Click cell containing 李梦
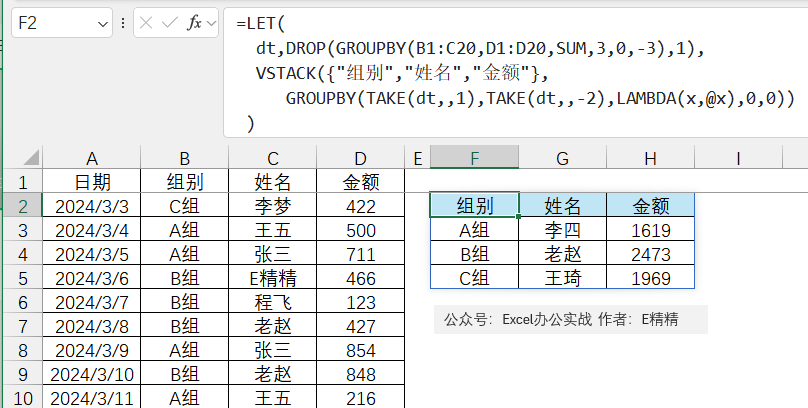Image resolution: width=808 pixels, height=408 pixels. pos(273,206)
